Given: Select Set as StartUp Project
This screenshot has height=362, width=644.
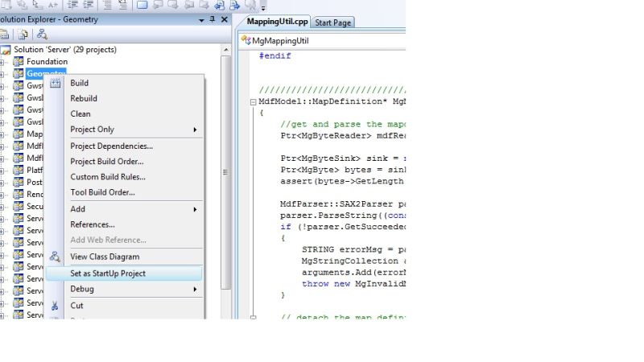Looking at the screenshot, I should pyautogui.click(x=125, y=274).
